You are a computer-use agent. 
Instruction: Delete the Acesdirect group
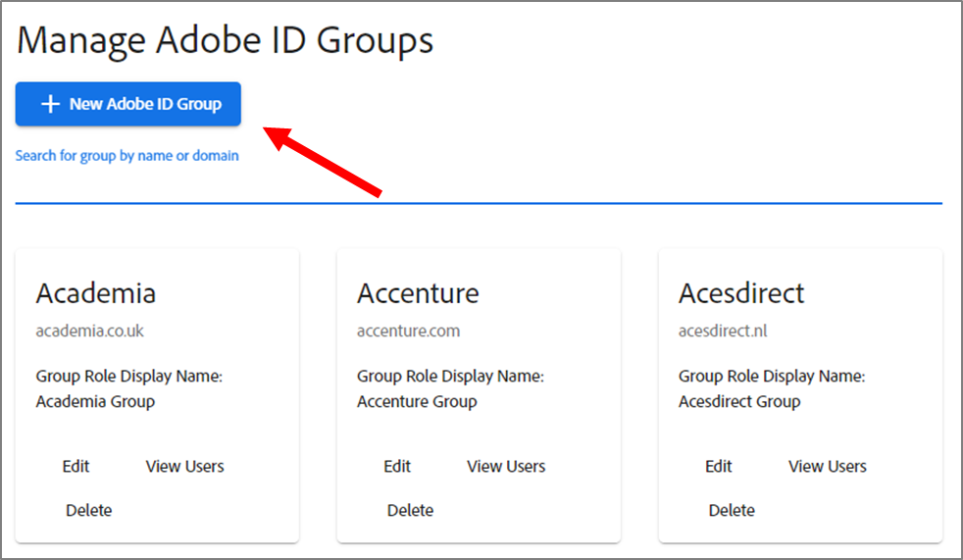coord(732,510)
